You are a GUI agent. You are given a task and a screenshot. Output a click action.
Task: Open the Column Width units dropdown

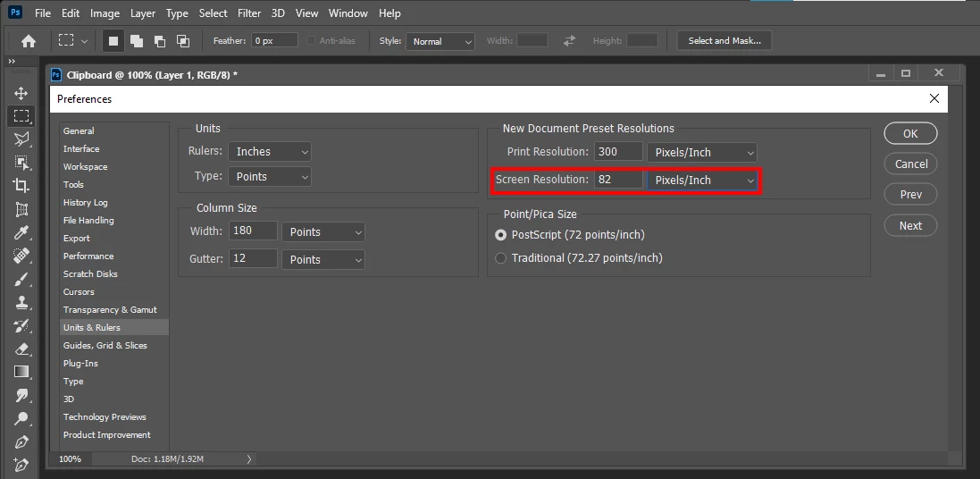click(323, 232)
